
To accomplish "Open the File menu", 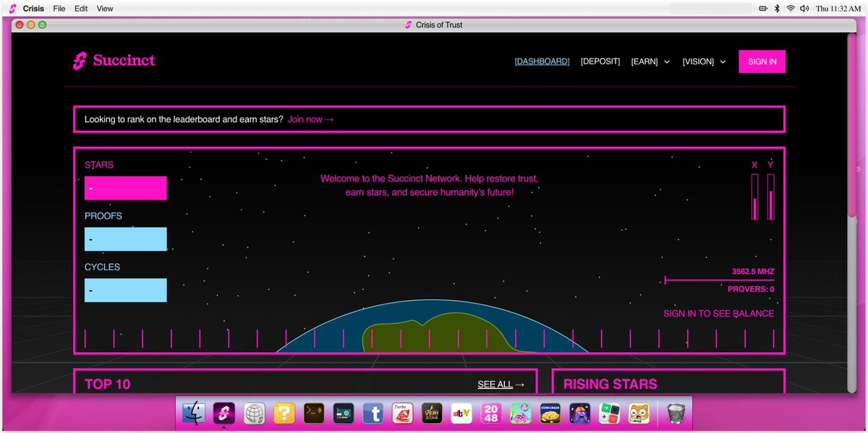I will (59, 9).
